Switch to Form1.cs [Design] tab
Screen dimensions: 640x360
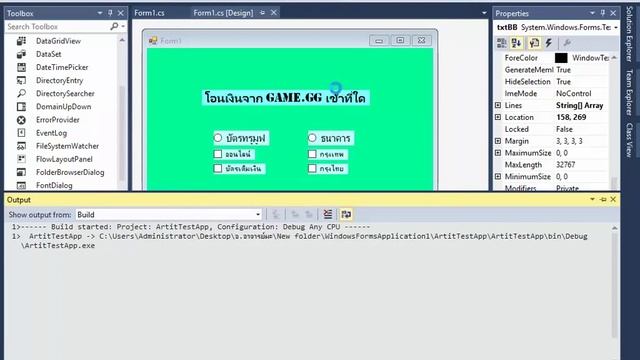(x=223, y=13)
